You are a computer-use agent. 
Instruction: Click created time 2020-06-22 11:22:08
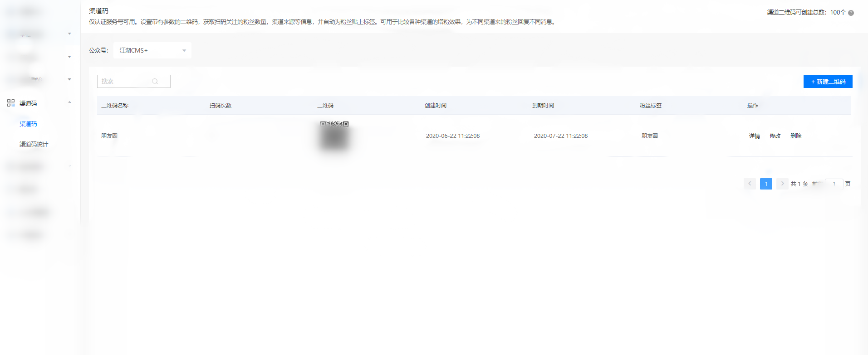point(453,136)
